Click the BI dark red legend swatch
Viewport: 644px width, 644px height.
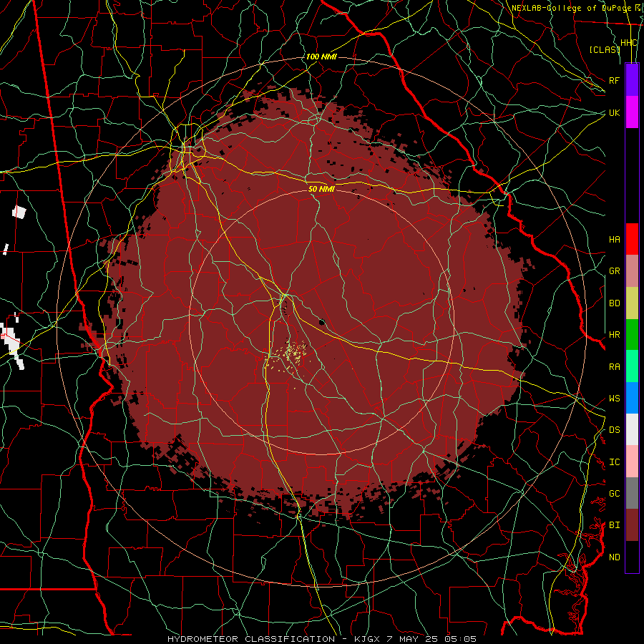click(x=632, y=525)
